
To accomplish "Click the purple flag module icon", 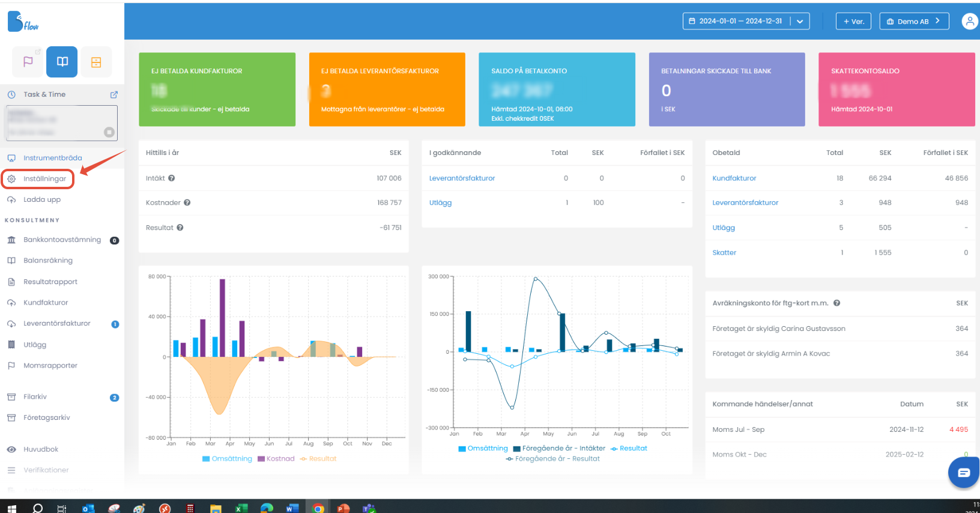I will pyautogui.click(x=28, y=62).
